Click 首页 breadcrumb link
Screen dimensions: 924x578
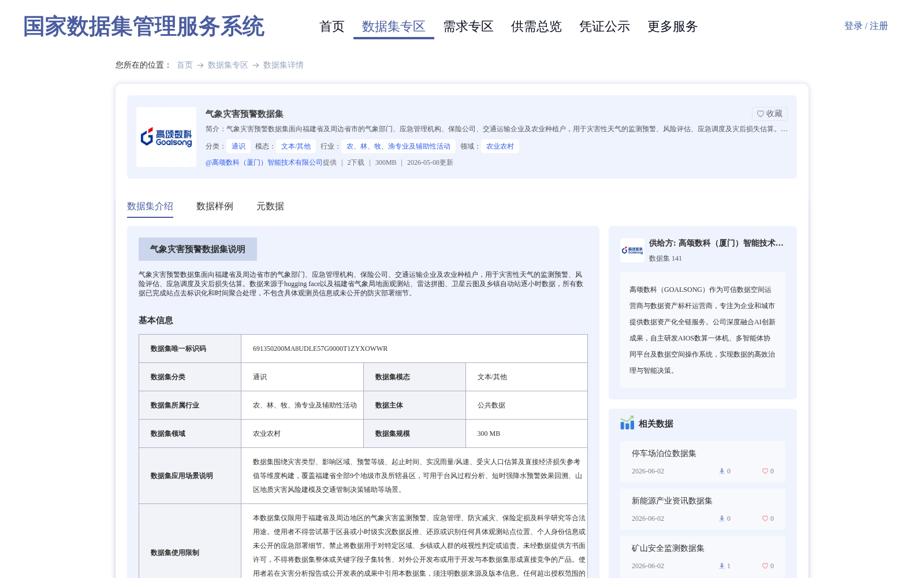[x=185, y=65]
